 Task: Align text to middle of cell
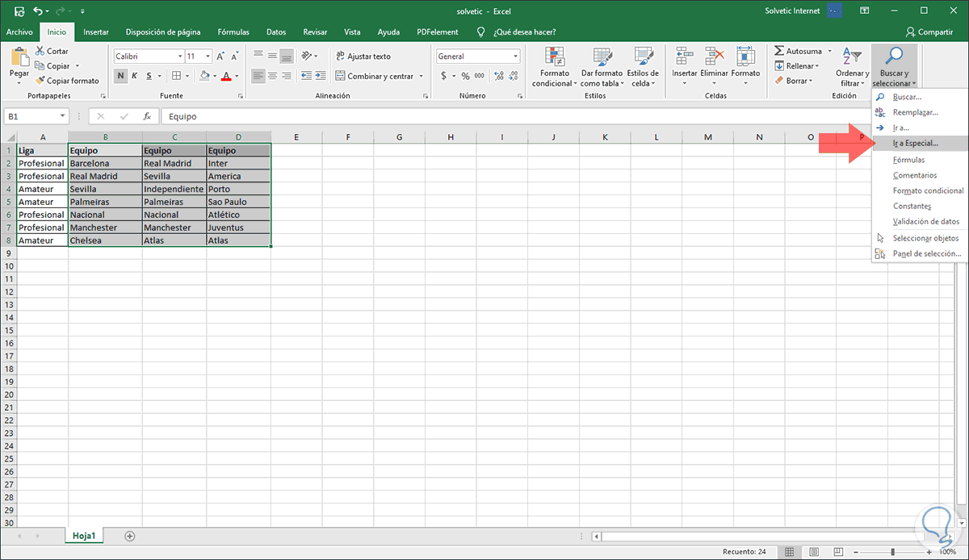click(273, 56)
